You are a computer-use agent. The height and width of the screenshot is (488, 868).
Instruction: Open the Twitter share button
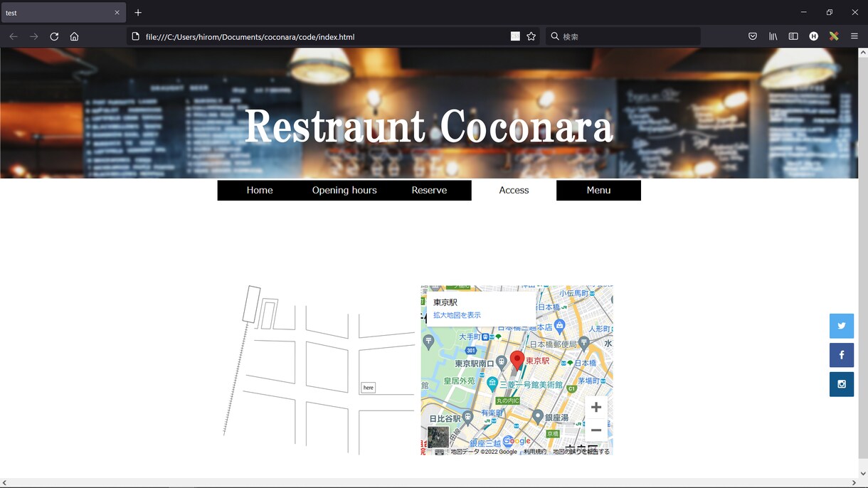coord(842,326)
